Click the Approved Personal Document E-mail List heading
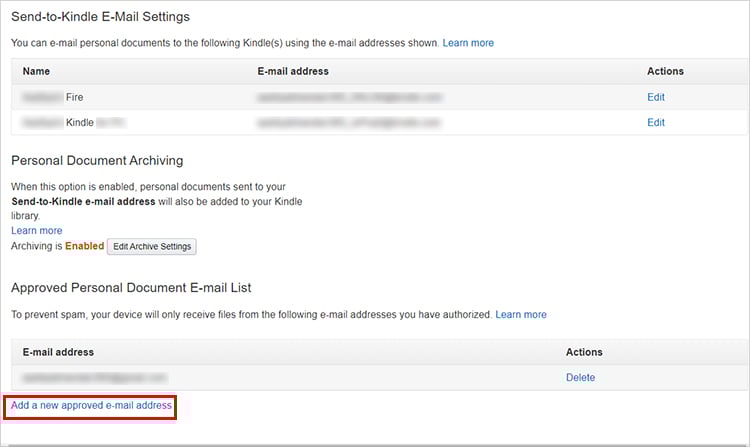This screenshot has width=750, height=447. tap(132, 287)
